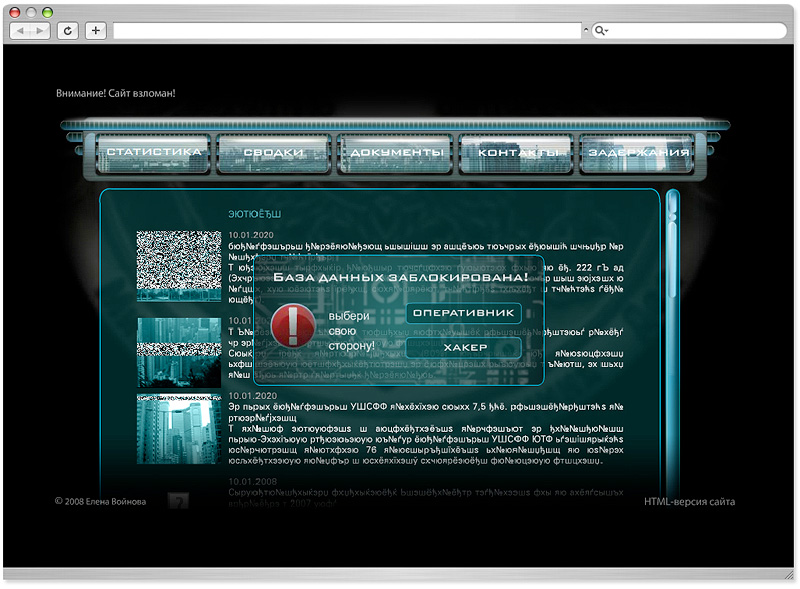
Task: Choose the ХАКЕР side button
Action: [x=463, y=348]
